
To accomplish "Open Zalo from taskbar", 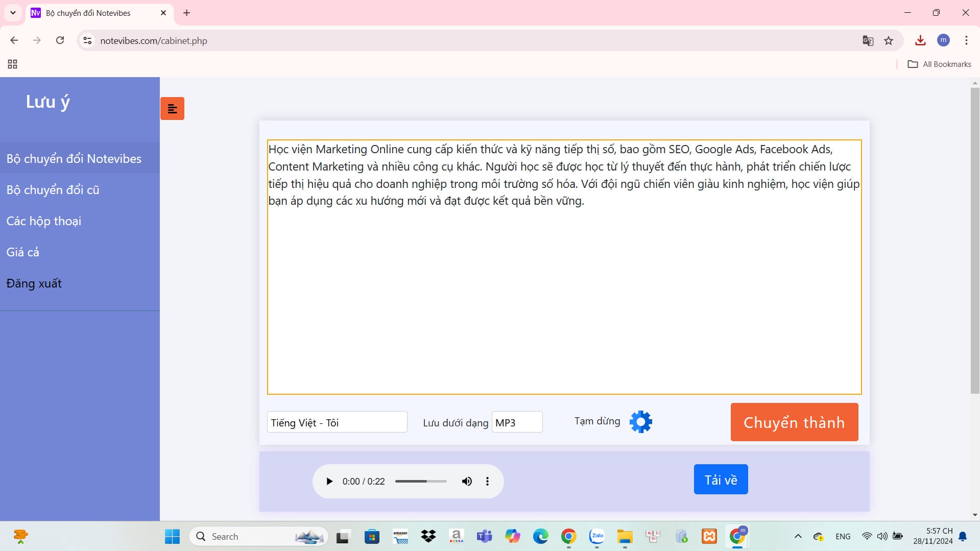I will pos(596,536).
